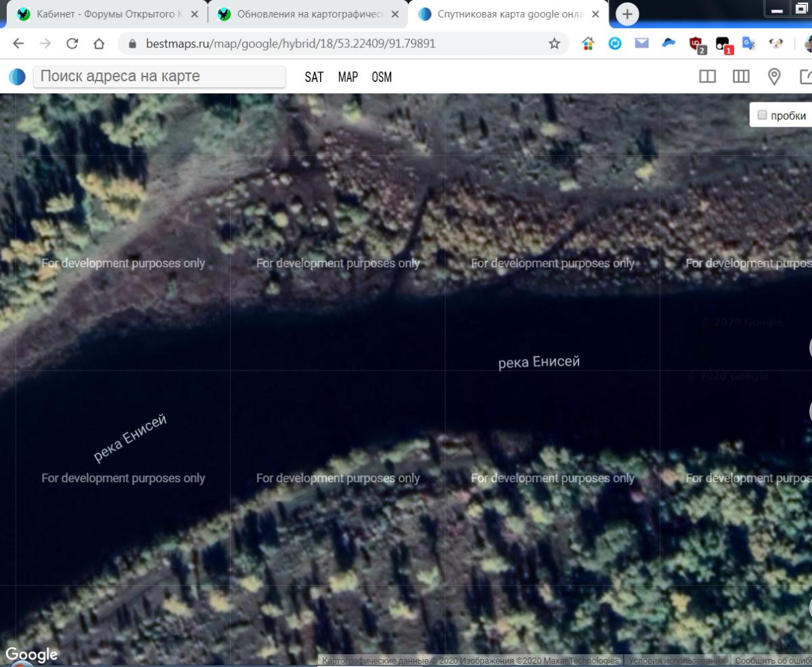Viewport: 812px width, 667px height.
Task: Click the two-pane split map view icon
Action: (707, 77)
